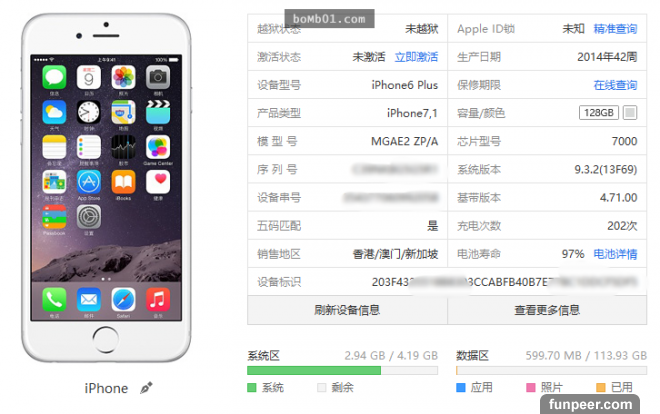Click the Music icon in phone dock
Screen dimensions: 660x414
tap(158, 300)
